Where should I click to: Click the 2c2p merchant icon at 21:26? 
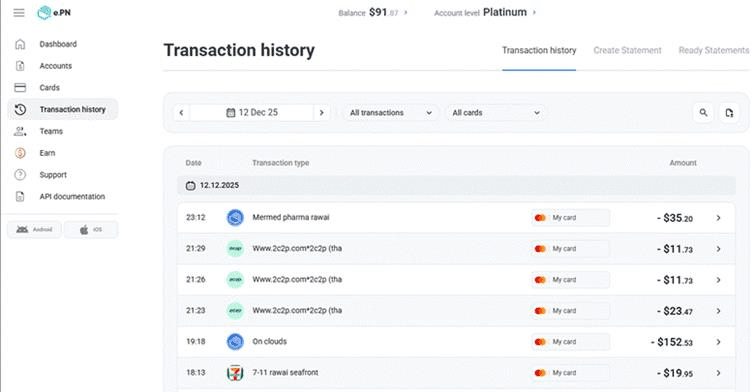(x=235, y=280)
